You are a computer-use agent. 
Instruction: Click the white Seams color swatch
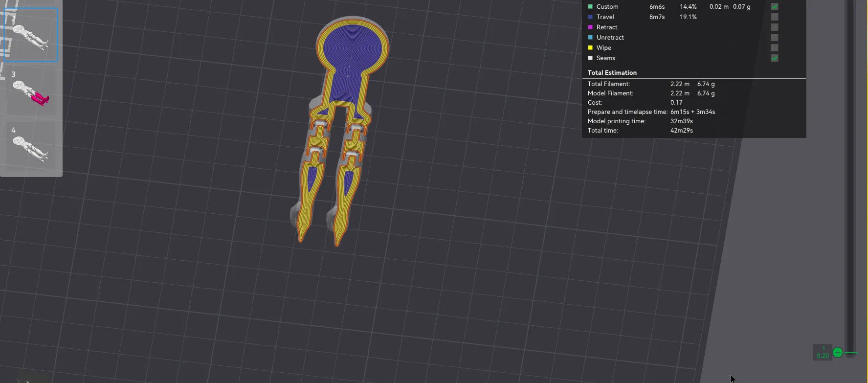coord(590,58)
